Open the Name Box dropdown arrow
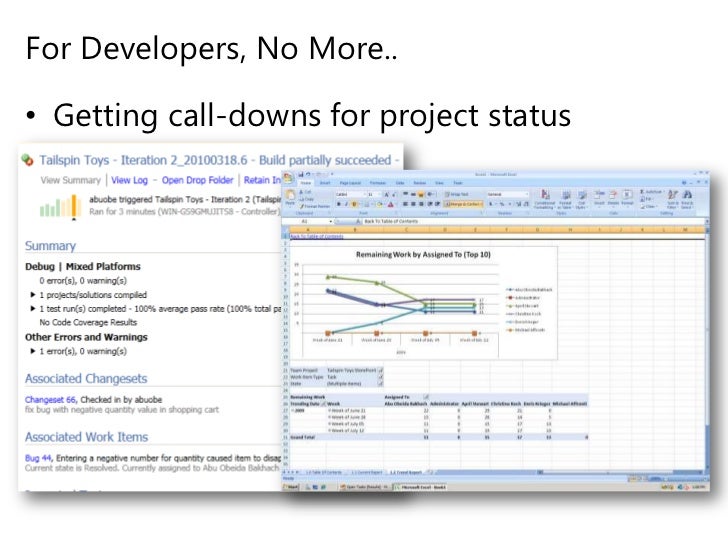 click(331, 221)
